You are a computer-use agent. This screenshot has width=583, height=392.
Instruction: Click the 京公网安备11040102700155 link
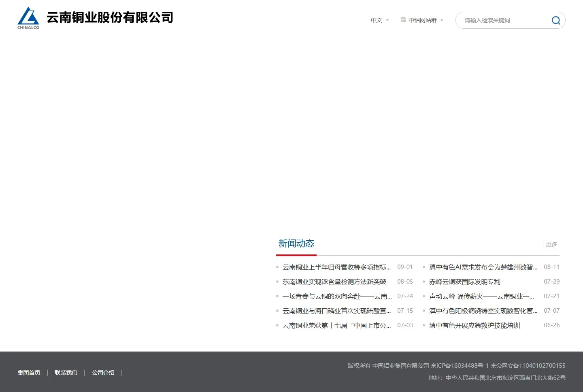(x=528, y=366)
